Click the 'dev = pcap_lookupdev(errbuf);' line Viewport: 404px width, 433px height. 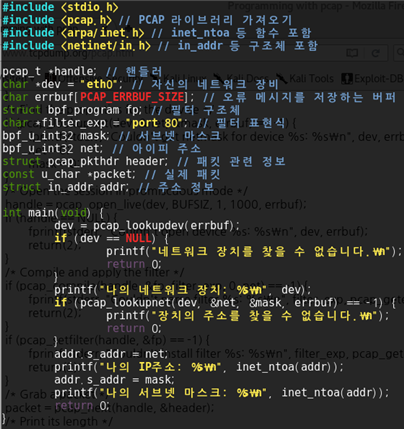click(x=147, y=226)
